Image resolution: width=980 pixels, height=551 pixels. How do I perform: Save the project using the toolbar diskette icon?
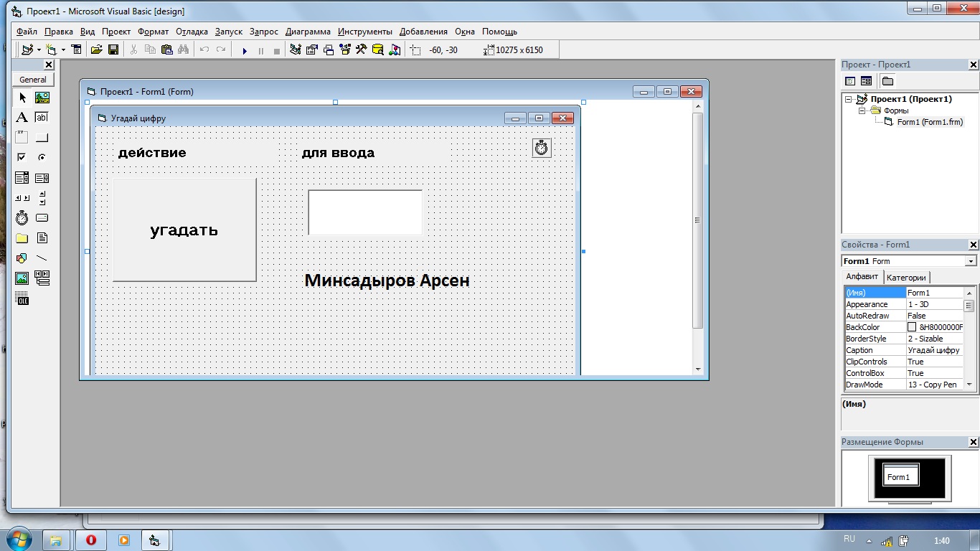point(113,50)
